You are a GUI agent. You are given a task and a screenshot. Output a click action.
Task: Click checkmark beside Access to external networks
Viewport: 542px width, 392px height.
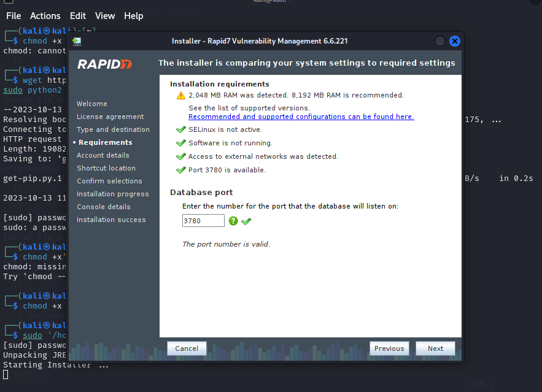point(181,156)
